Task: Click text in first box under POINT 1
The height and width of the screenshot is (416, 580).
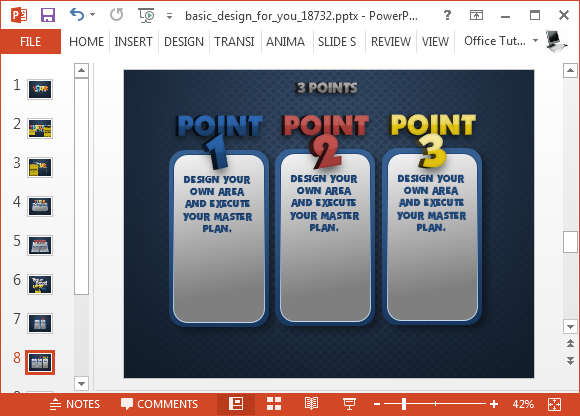Action: coord(218,204)
